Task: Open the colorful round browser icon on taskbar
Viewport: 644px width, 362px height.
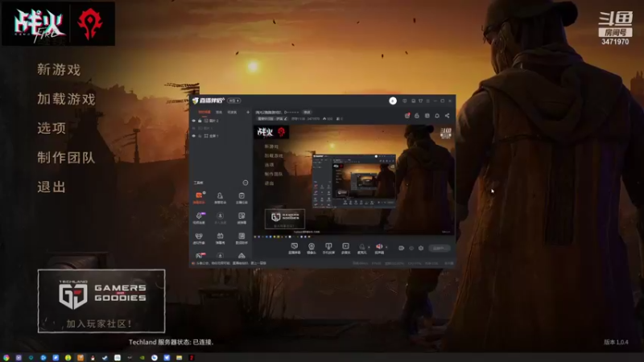Action: tap(6, 357)
